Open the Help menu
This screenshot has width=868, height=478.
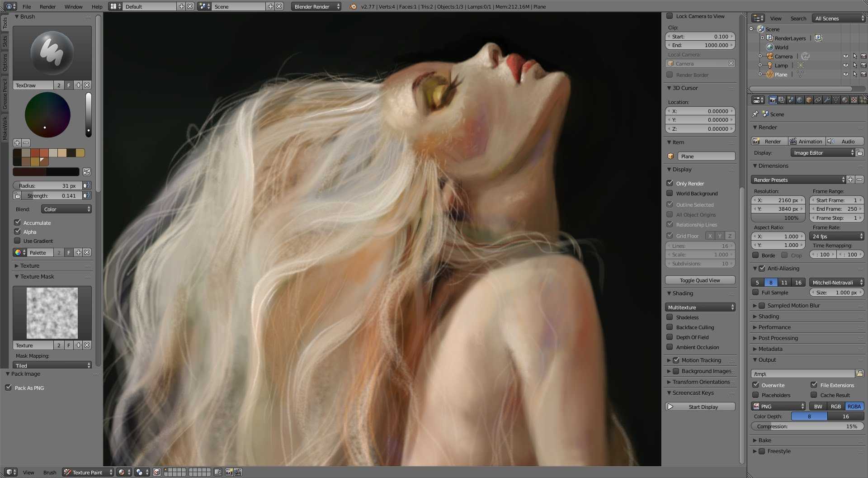[x=97, y=6]
